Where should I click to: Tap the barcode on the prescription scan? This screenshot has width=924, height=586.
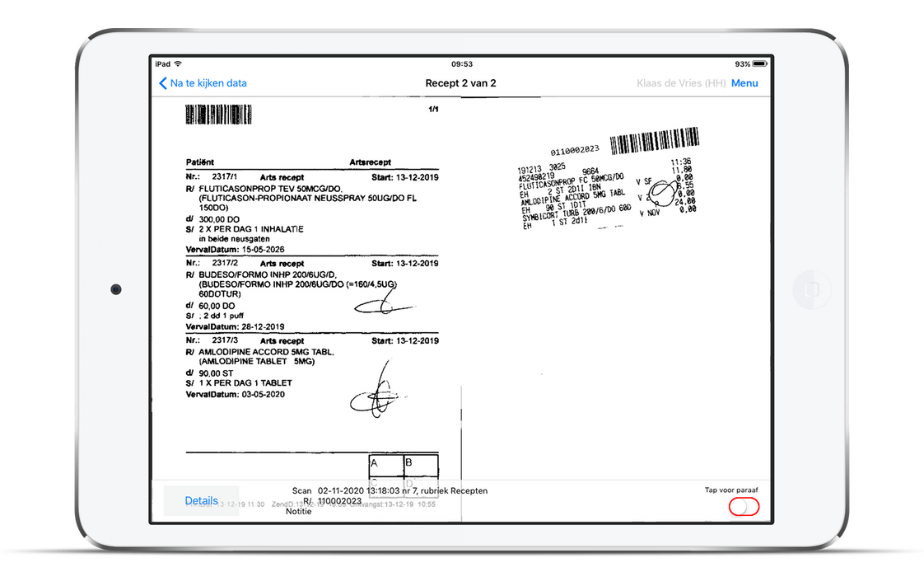(218, 115)
